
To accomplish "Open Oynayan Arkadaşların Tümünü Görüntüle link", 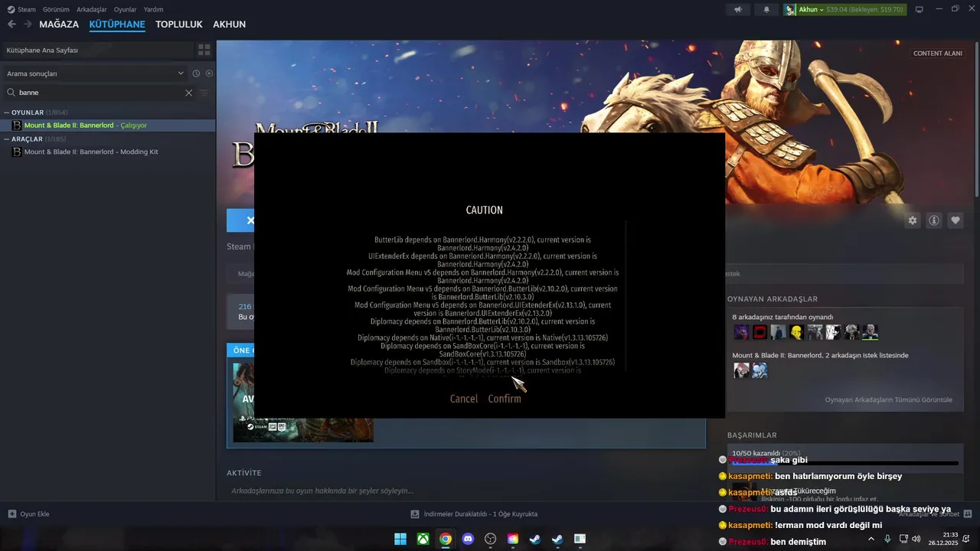I will (889, 399).
